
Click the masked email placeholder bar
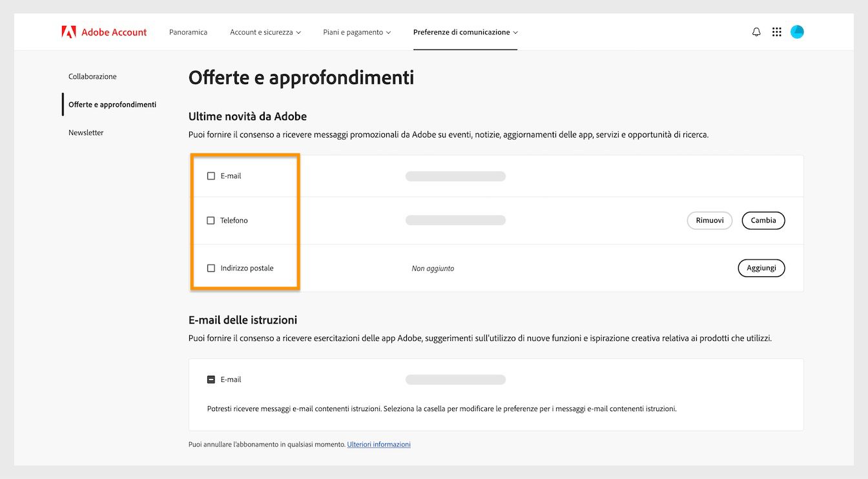(x=455, y=175)
